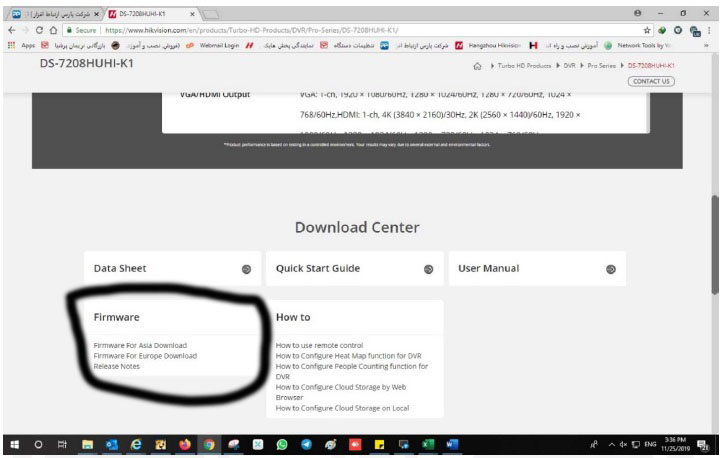Screen dimensions: 724x458
Task: Click Firmware For Asia Download
Action: [140, 345]
